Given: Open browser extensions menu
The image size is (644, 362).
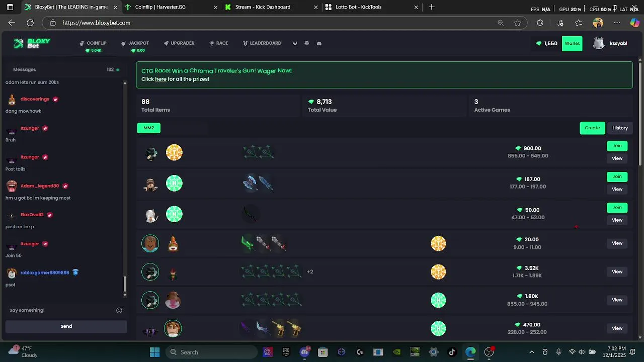Looking at the screenshot, I should tap(540, 23).
